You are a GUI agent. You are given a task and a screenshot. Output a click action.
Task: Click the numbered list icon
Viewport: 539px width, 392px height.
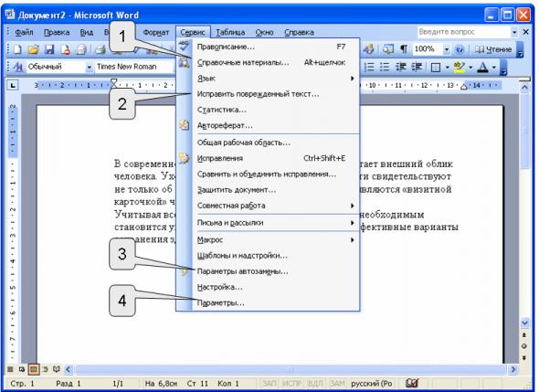click(x=369, y=67)
